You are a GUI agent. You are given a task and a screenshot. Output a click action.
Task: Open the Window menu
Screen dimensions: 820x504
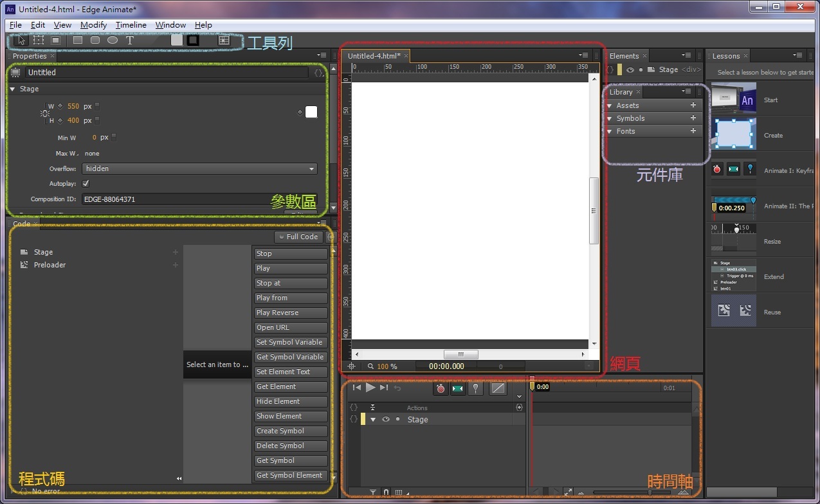(170, 24)
